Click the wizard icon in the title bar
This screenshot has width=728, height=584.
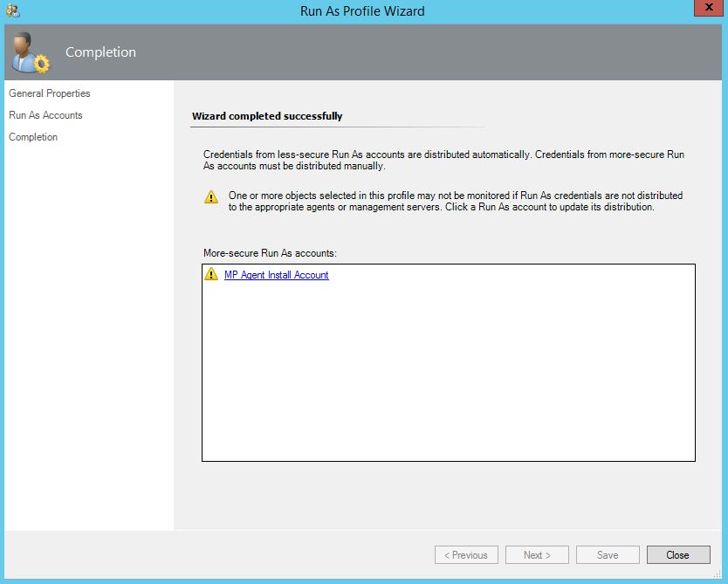[x=11, y=10]
